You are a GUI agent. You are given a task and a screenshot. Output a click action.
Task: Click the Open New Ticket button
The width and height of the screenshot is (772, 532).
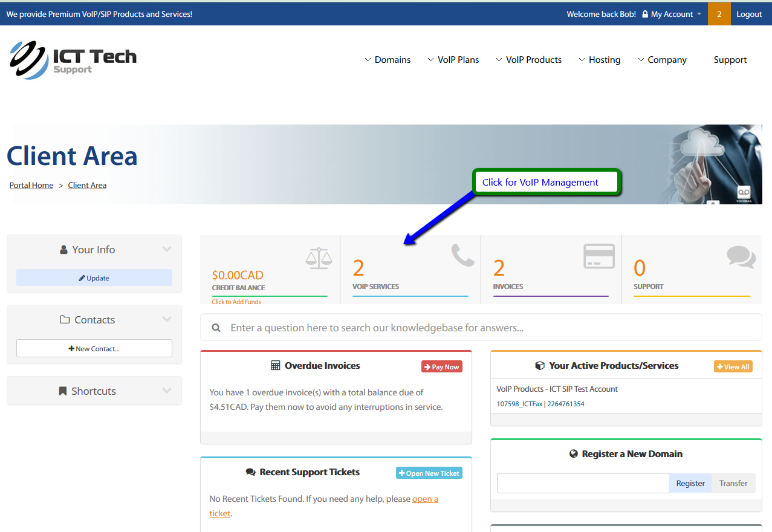[429, 473]
